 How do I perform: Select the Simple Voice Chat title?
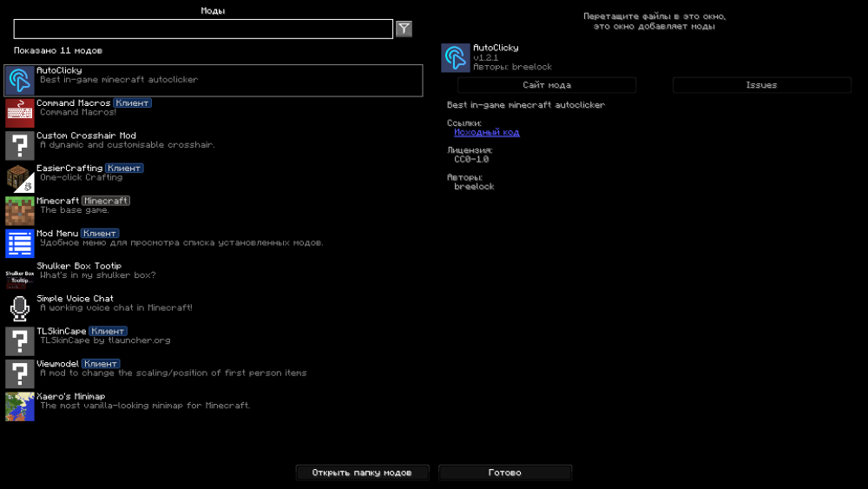75,299
